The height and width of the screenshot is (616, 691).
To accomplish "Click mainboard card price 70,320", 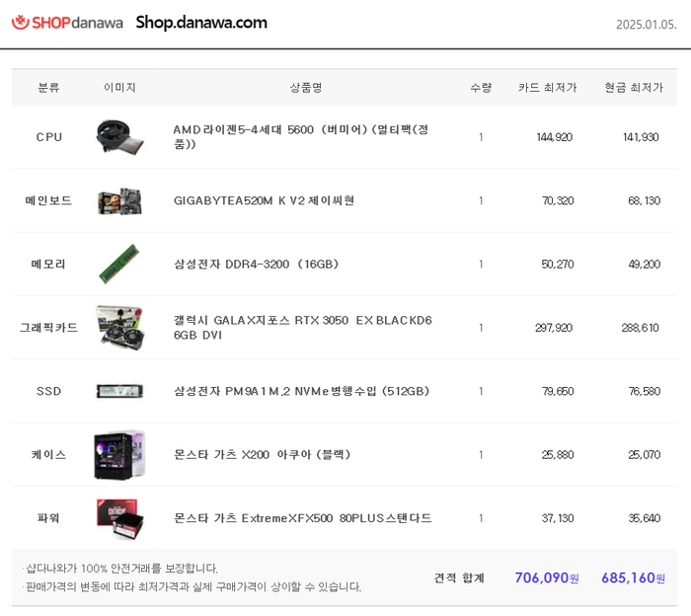I will pos(558,200).
